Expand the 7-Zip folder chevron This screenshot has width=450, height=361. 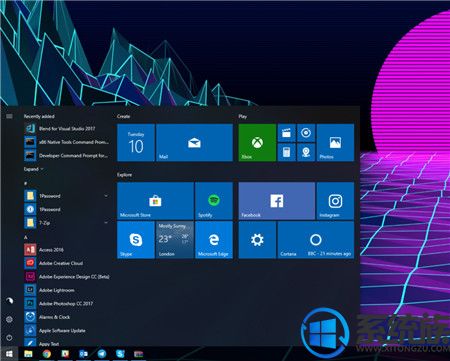click(106, 222)
